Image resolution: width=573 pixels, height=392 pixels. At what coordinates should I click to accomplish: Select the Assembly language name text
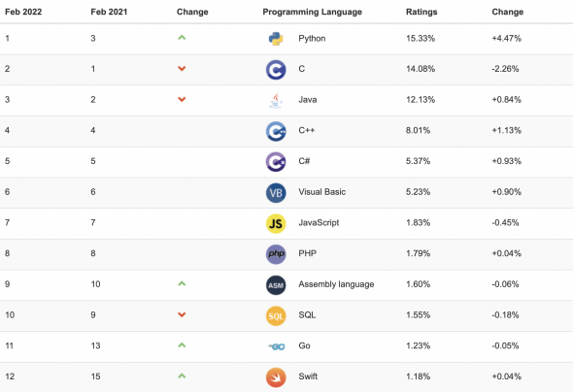[336, 284]
